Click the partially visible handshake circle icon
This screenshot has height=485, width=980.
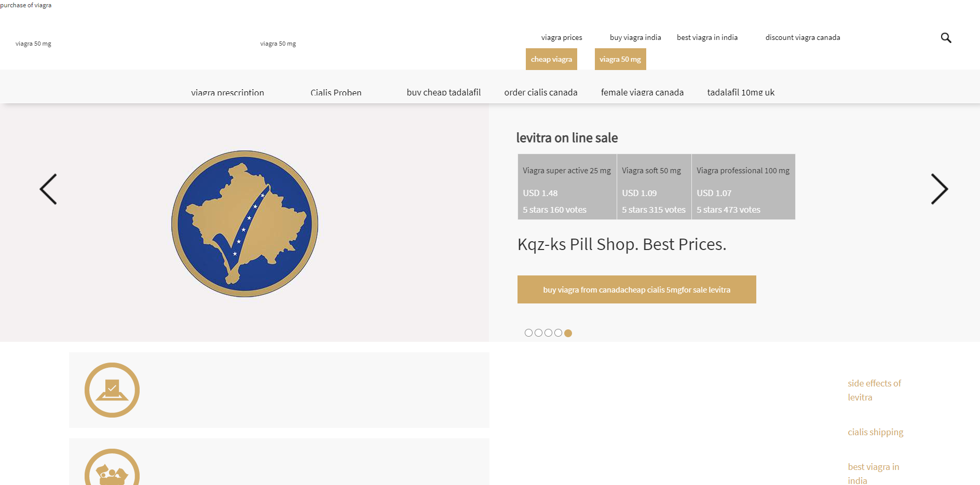point(112,467)
